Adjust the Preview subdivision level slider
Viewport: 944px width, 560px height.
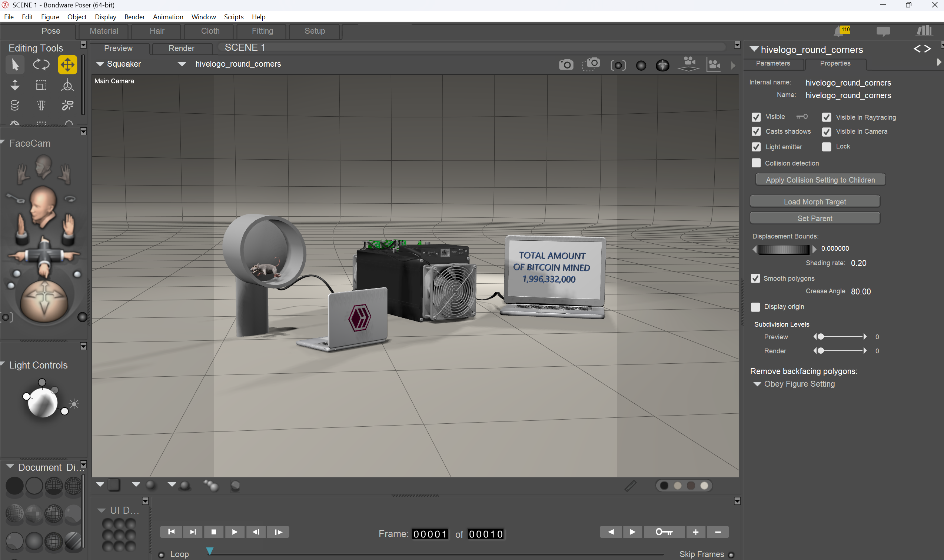pyautogui.click(x=840, y=337)
